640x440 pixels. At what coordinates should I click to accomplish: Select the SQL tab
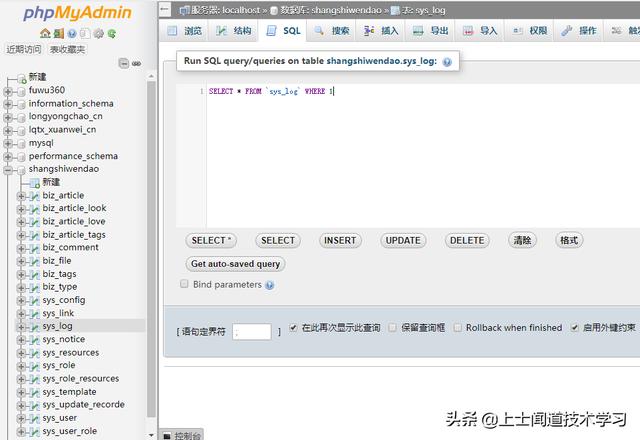[x=283, y=31]
